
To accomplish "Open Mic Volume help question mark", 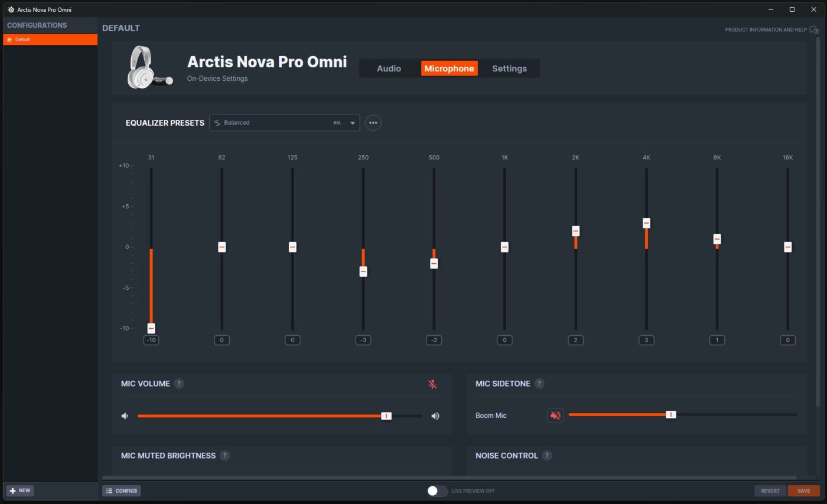I will point(179,384).
